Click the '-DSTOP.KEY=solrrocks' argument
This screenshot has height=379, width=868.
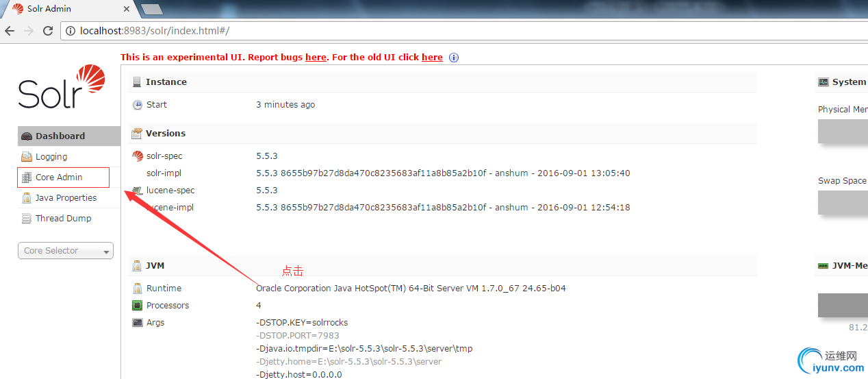[302, 323]
